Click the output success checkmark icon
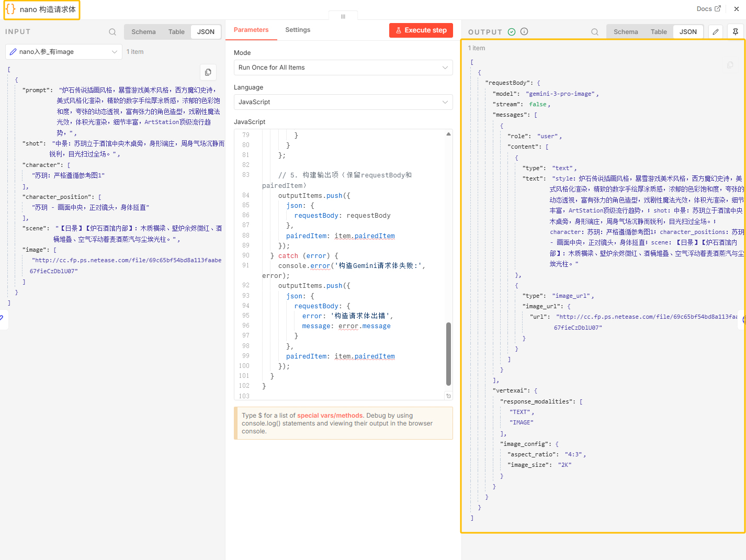 pyautogui.click(x=512, y=32)
